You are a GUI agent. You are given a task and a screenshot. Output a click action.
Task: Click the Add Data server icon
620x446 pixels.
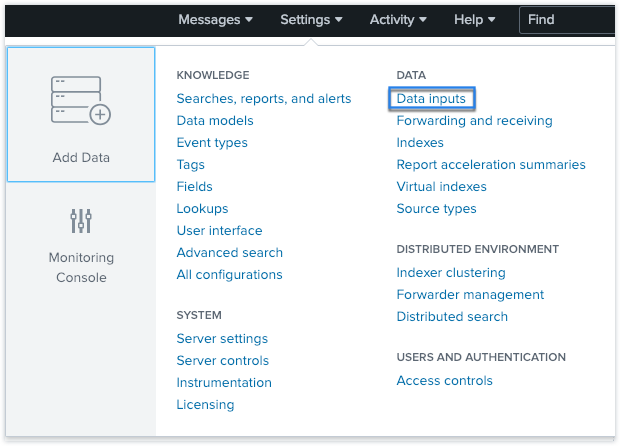[x=80, y=99]
